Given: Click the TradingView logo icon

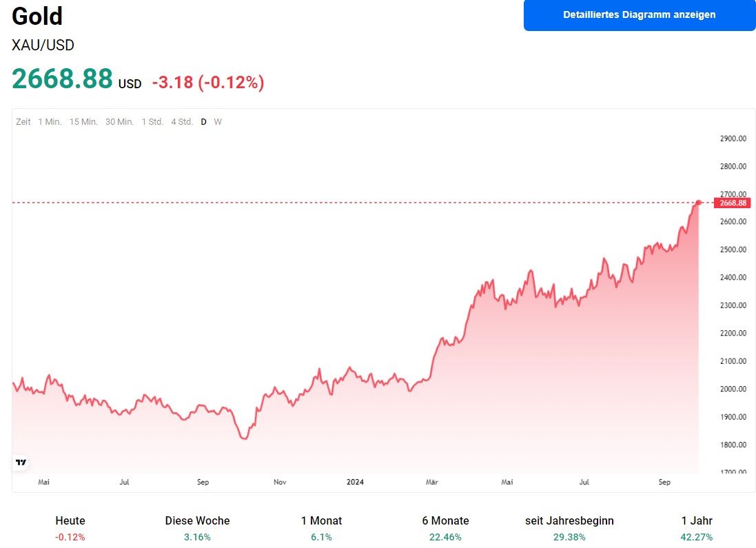Looking at the screenshot, I should (x=21, y=463).
